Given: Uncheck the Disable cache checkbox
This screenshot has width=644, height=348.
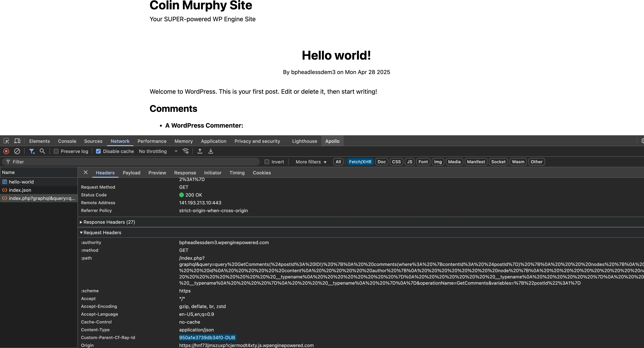Looking at the screenshot, I should (99, 151).
